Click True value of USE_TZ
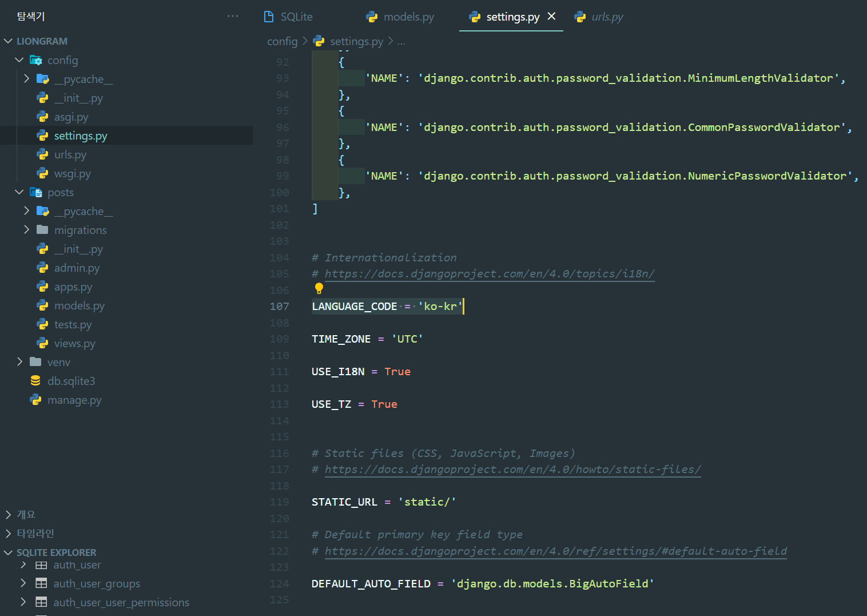Image resolution: width=867 pixels, height=616 pixels. pyautogui.click(x=384, y=404)
